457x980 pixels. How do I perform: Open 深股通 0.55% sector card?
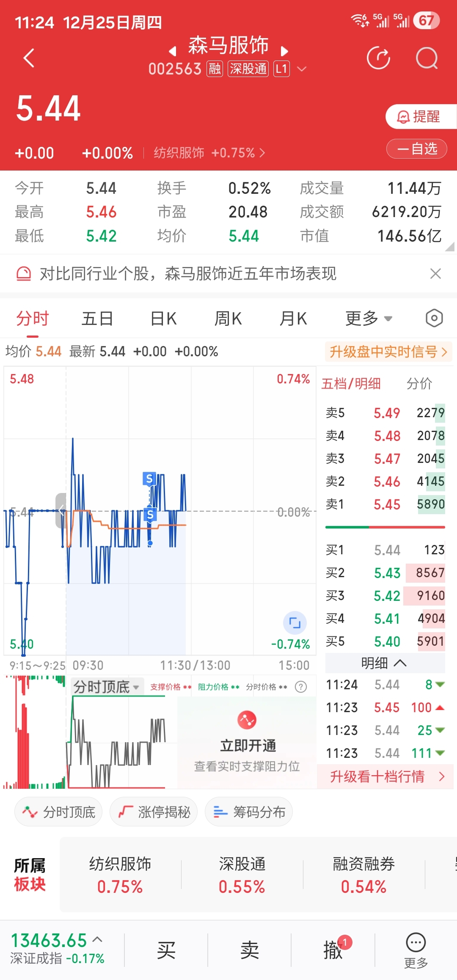click(x=242, y=875)
